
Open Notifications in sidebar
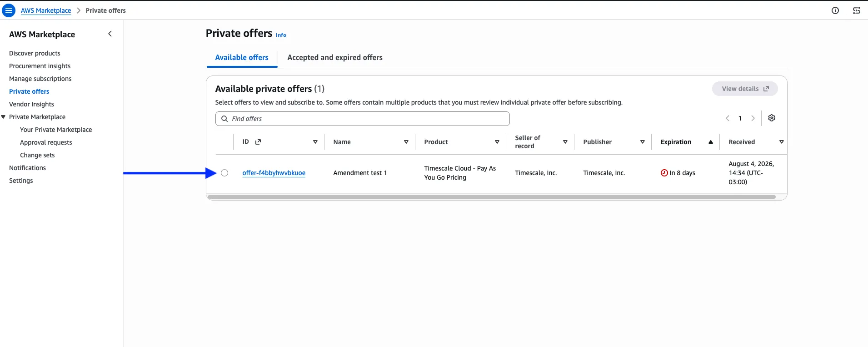coord(27,168)
